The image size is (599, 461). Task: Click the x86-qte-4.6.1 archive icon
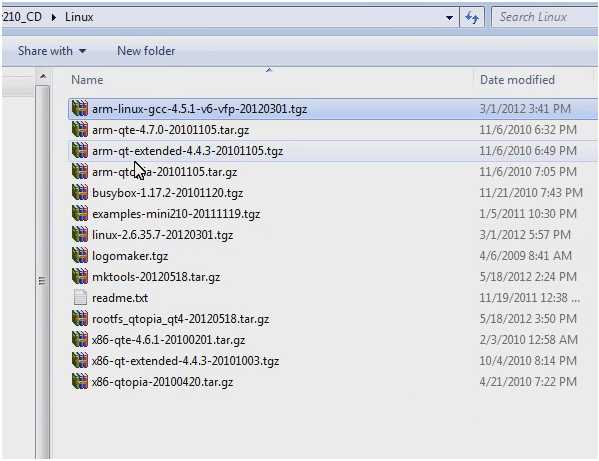click(x=80, y=340)
